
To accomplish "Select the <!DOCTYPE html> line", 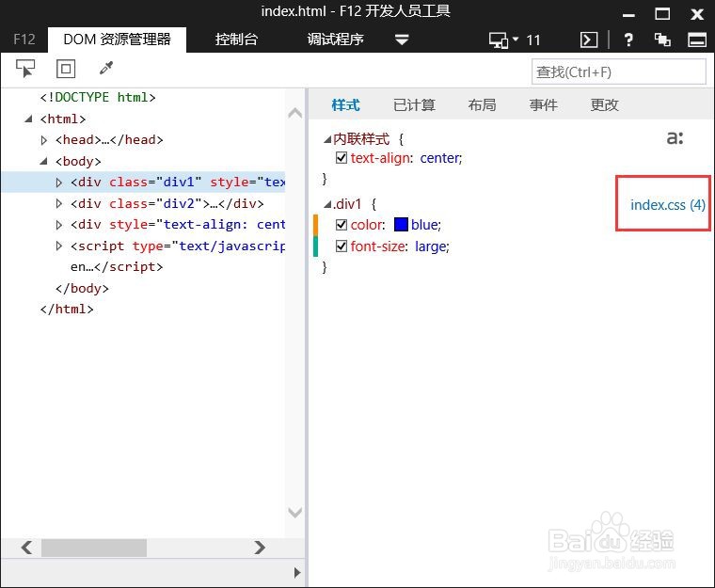I will 98,97.
